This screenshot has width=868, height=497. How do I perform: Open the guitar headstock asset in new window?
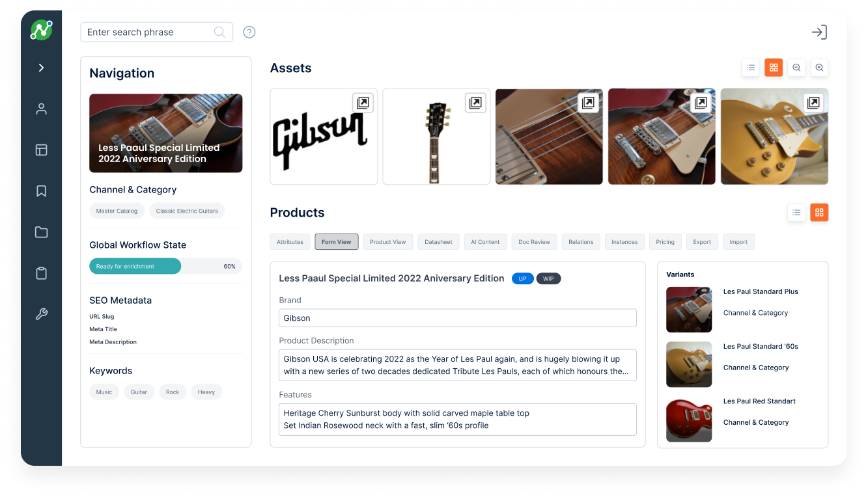[475, 103]
